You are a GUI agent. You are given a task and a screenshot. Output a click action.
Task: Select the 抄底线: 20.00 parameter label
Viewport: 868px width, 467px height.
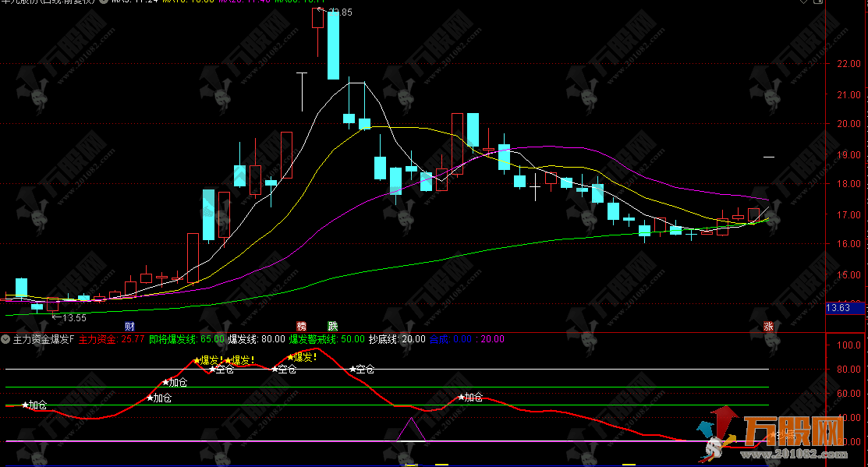[x=397, y=339]
